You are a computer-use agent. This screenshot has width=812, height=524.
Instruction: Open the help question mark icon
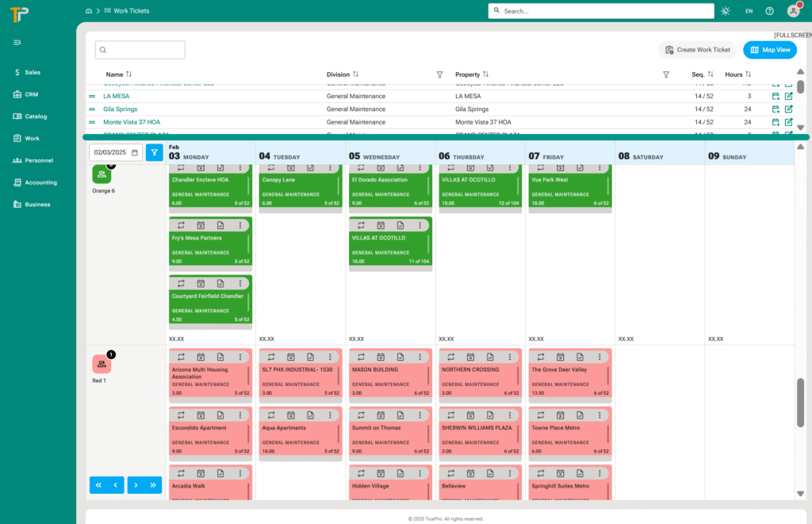tap(769, 11)
